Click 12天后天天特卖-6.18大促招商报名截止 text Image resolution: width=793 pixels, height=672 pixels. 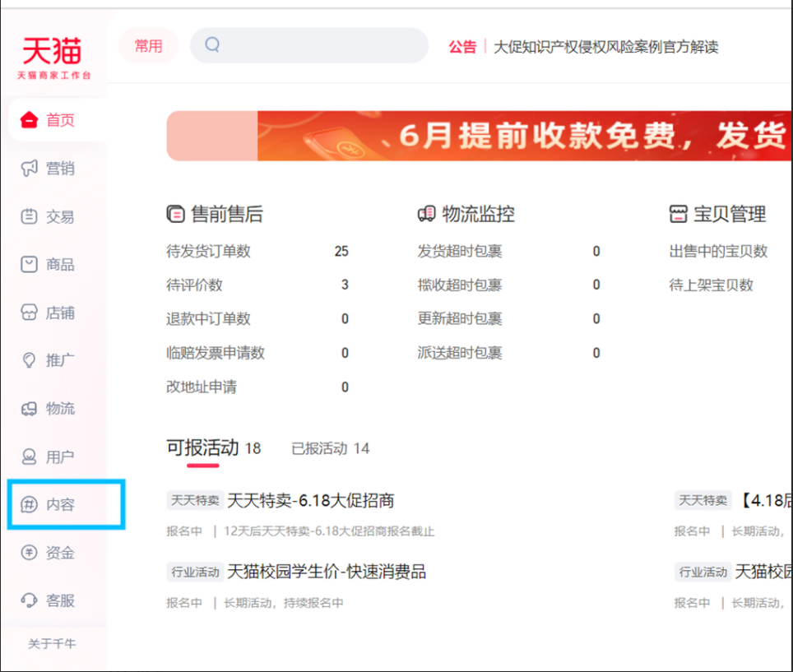pyautogui.click(x=329, y=531)
